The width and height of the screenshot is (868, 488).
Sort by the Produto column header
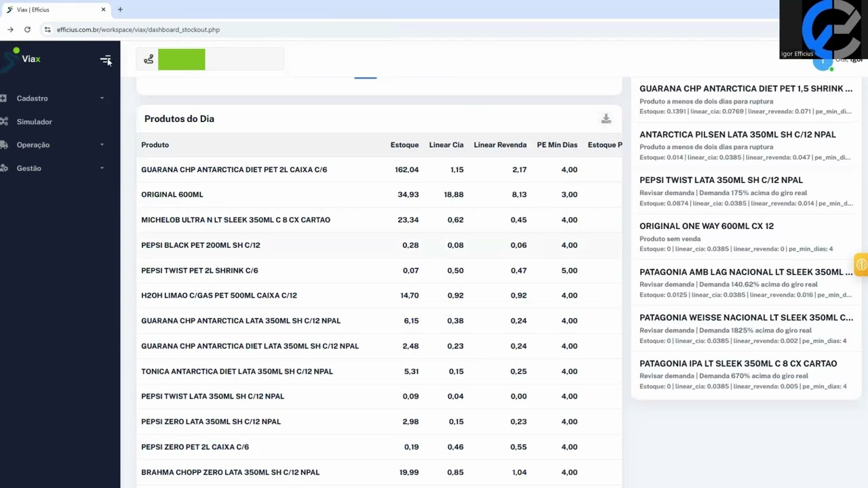coord(155,145)
